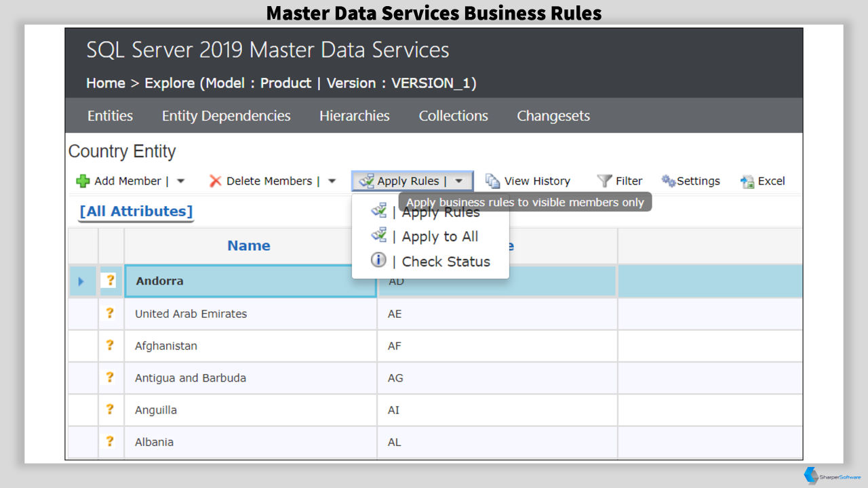Click Anguilla's validation status icon
Screen dimensions: 868x488
point(110,409)
